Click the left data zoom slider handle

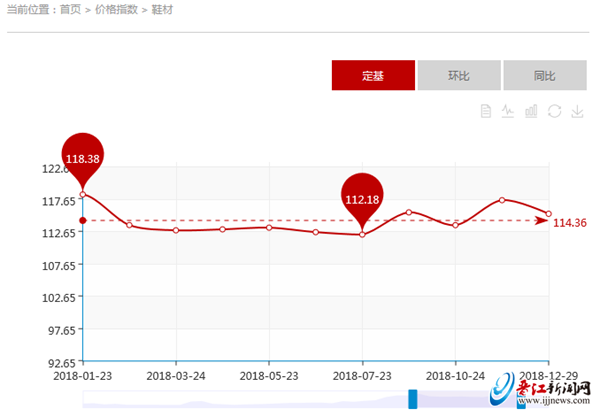click(x=412, y=399)
